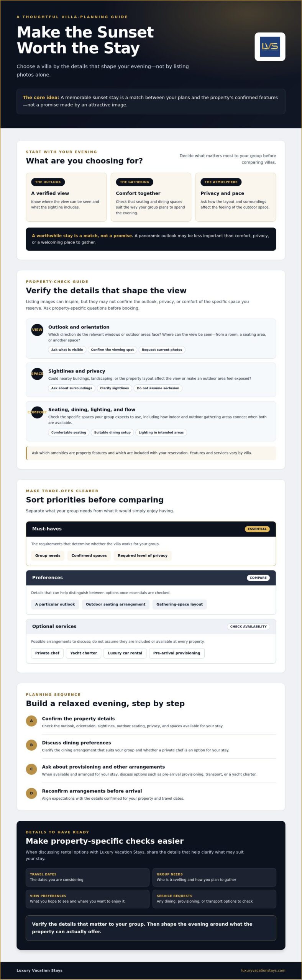The height and width of the screenshot is (980, 302).
Task: Click the CHECK AVAILABILITY badge
Action: pos(248,627)
